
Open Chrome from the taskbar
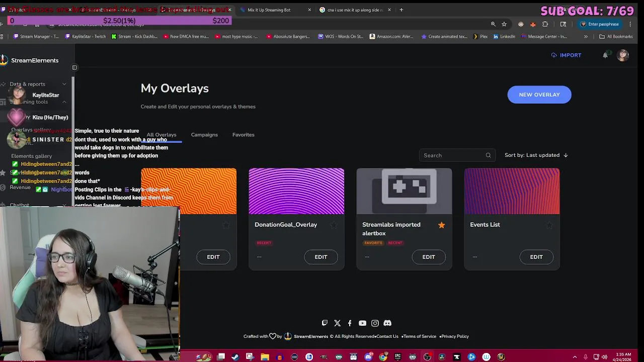383,357
